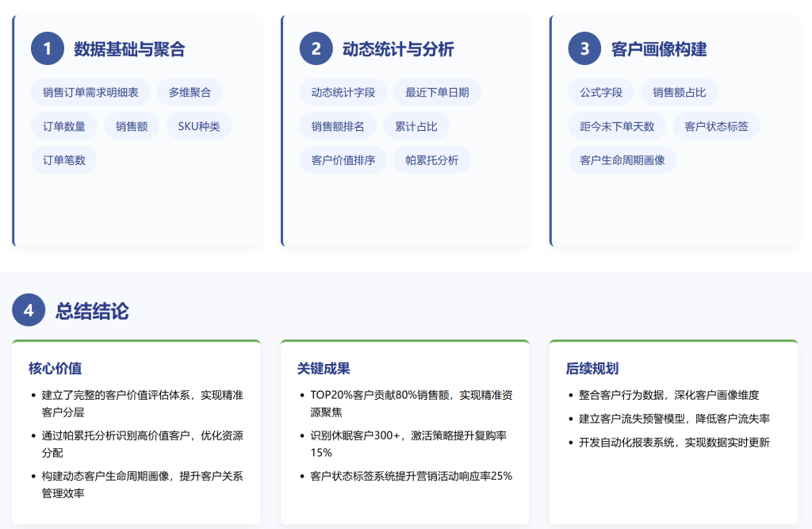This screenshot has width=812, height=529.
Task: Select the 公式字段 tag
Action: pos(601,92)
